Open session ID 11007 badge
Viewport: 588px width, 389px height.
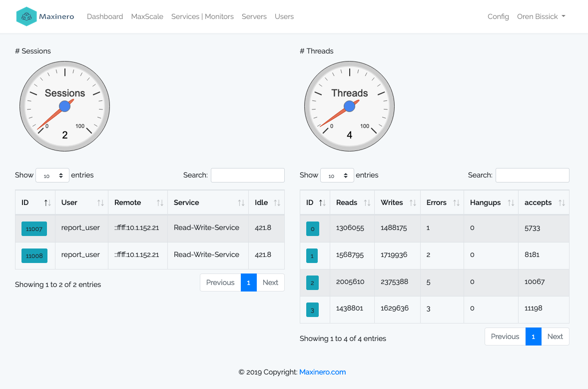pyautogui.click(x=34, y=228)
